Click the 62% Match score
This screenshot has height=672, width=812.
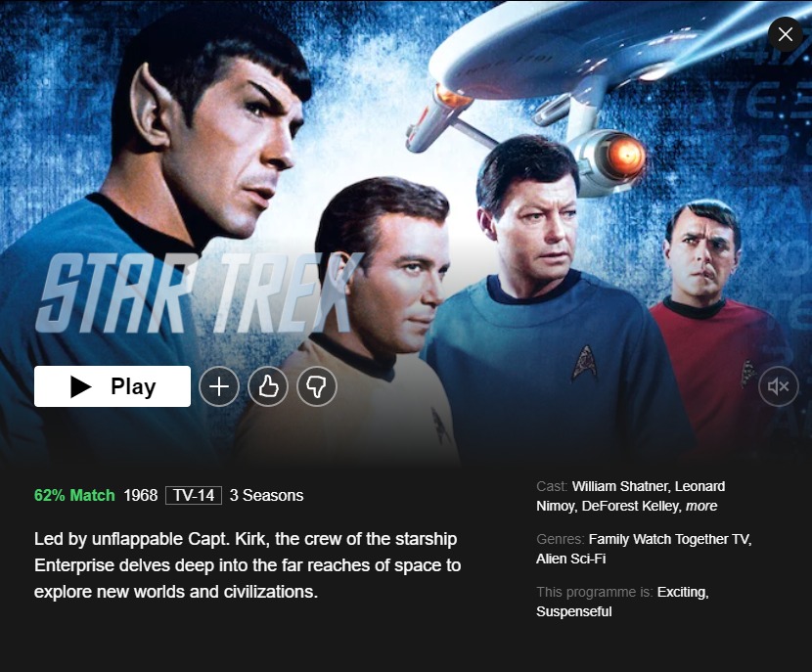[74, 496]
